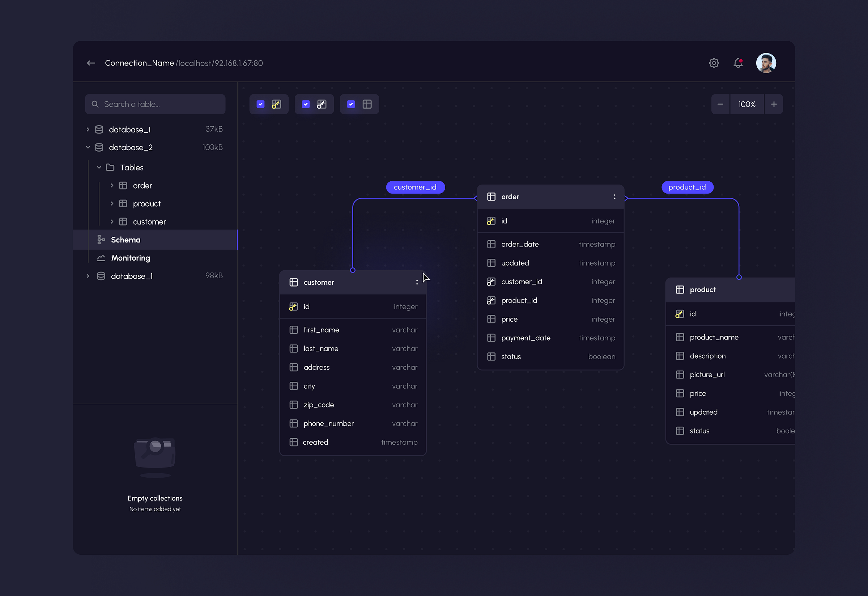
Task: Open order table three-dot menu
Action: [614, 196]
